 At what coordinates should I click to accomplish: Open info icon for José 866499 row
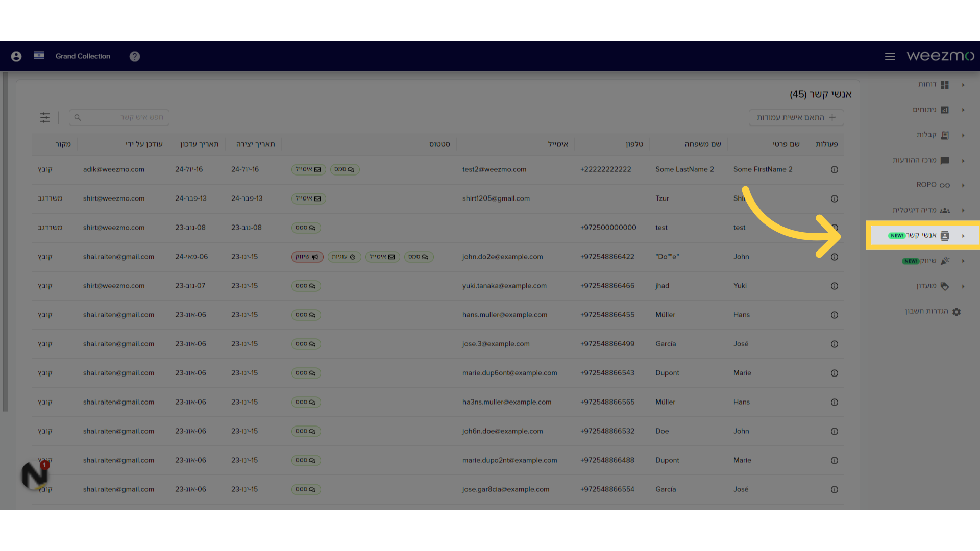pyautogui.click(x=835, y=344)
